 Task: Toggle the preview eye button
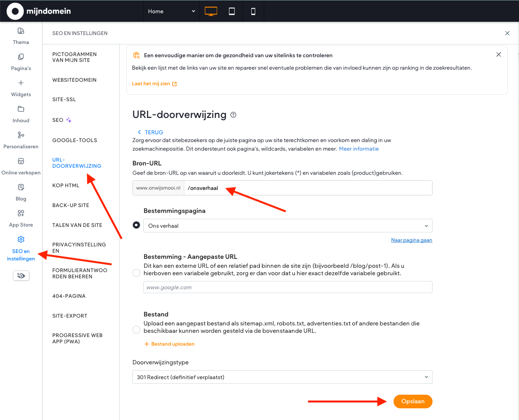[21, 276]
